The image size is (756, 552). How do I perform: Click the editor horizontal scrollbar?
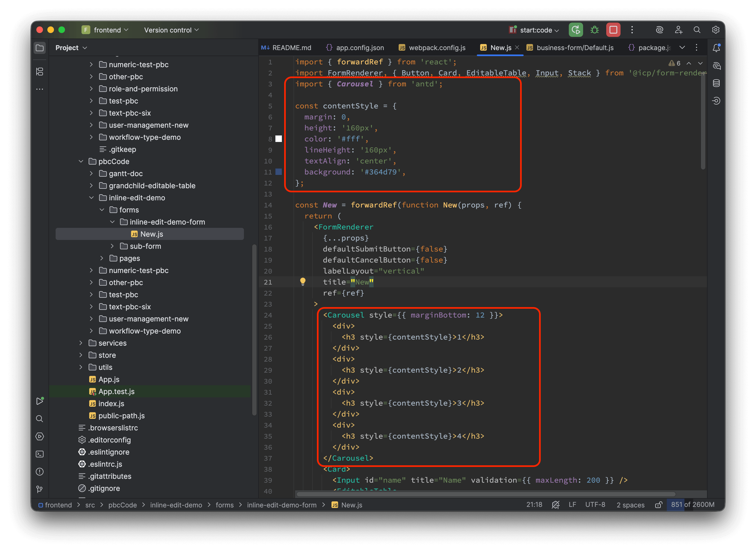[486, 494]
